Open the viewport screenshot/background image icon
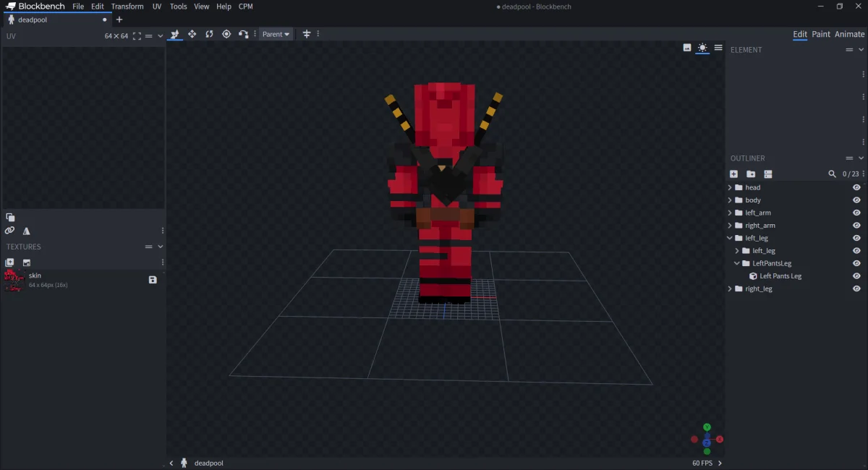Screen dimensions: 868x470 (x=687, y=48)
